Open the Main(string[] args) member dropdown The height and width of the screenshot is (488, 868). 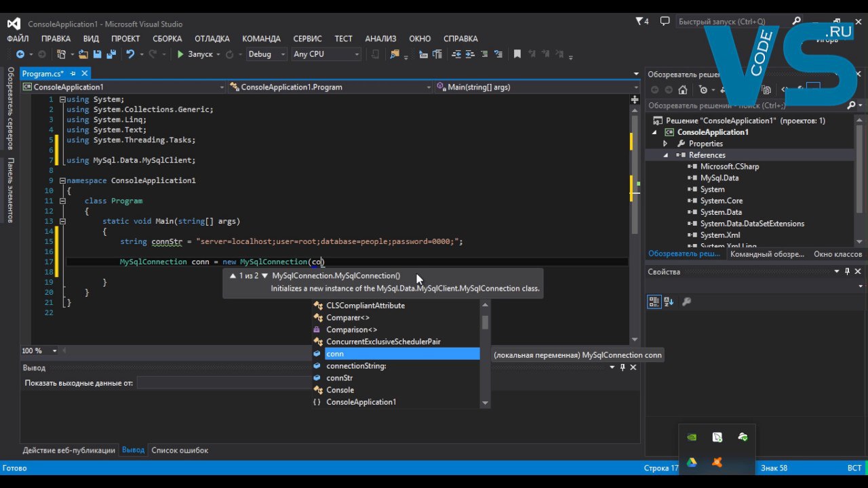pos(536,87)
